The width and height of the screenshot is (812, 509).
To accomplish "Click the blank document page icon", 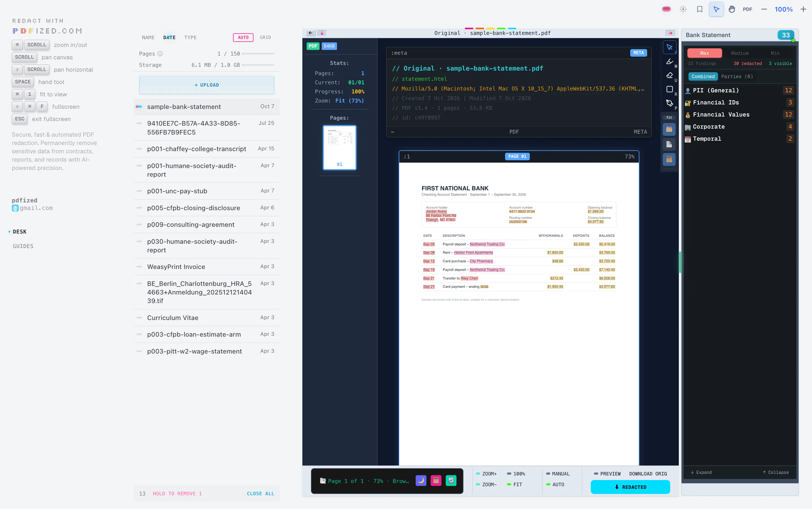I will (669, 144).
